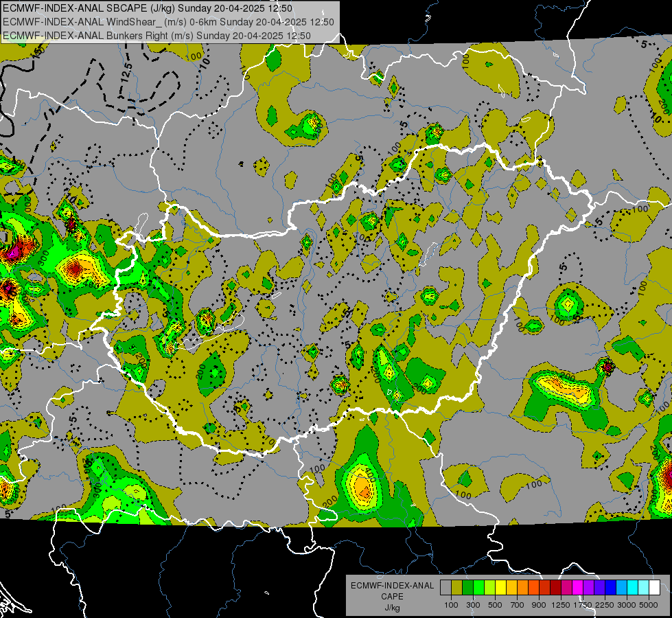Image resolution: width=672 pixels, height=618 pixels.
Task: Select the indigo swatch before 2250
Action: [x=599, y=587]
